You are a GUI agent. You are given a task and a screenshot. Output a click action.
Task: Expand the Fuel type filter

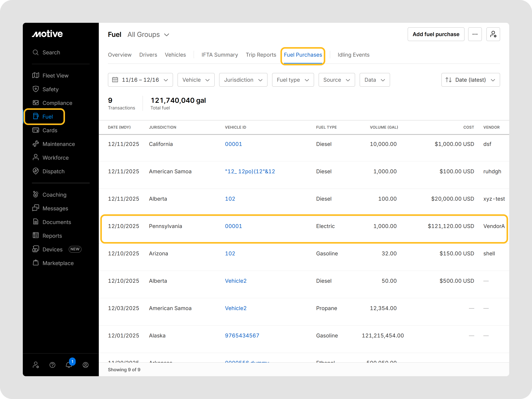pyautogui.click(x=292, y=80)
